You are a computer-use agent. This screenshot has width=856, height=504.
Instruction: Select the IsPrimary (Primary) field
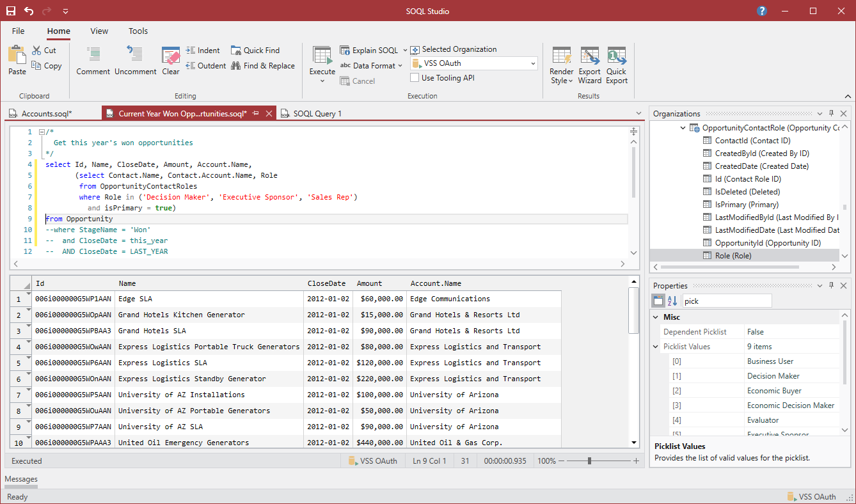747,205
